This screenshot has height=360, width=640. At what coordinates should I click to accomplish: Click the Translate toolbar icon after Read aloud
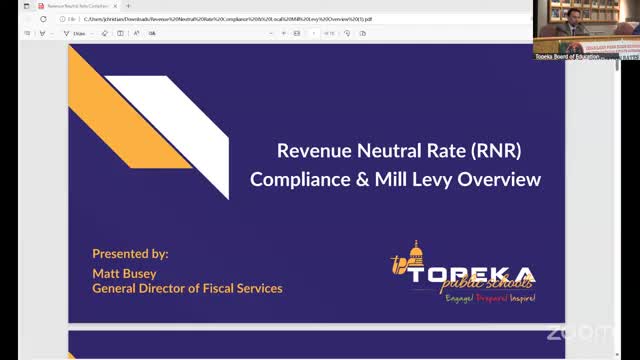(152, 33)
